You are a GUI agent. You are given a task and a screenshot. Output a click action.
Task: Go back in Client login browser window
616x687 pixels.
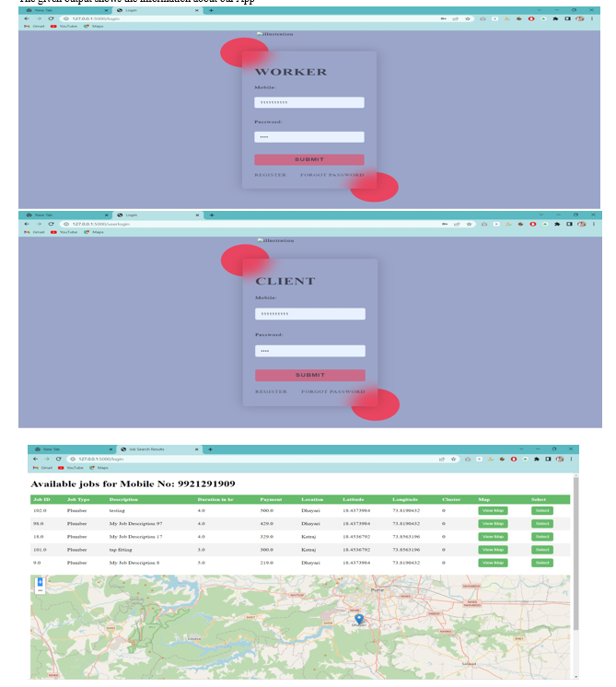pyautogui.click(x=27, y=224)
